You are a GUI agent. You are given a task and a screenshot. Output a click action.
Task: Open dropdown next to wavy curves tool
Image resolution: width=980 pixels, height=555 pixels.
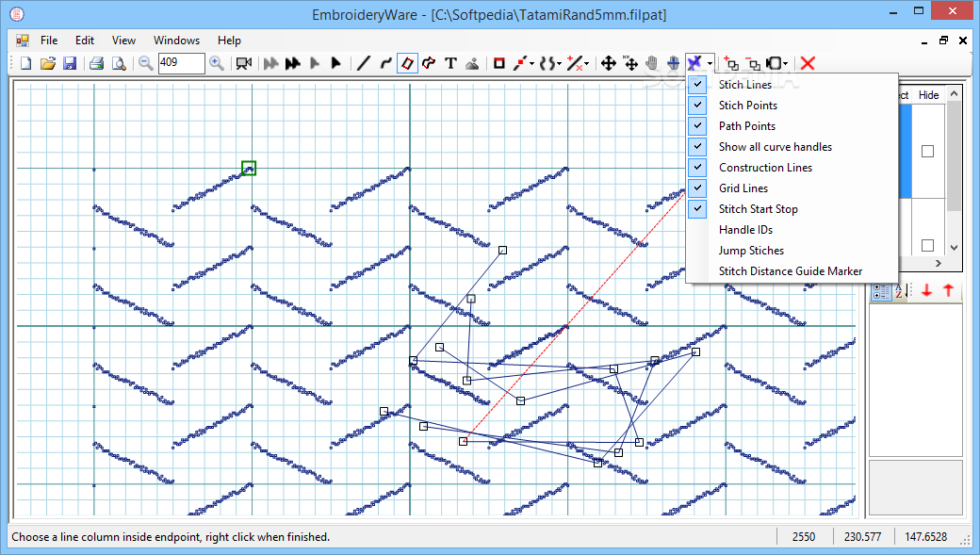click(560, 63)
